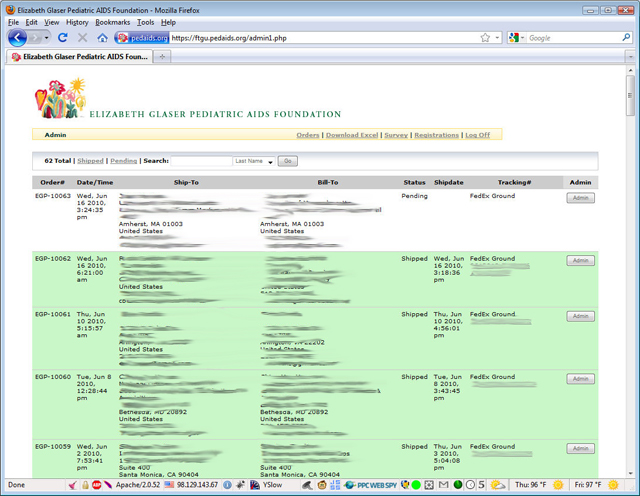This screenshot has width=640, height=496.
Task: Click the US flag icon in status bar
Action: 169,485
